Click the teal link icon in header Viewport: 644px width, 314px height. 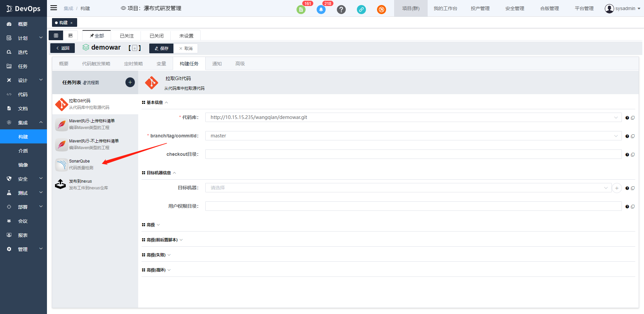(361, 10)
